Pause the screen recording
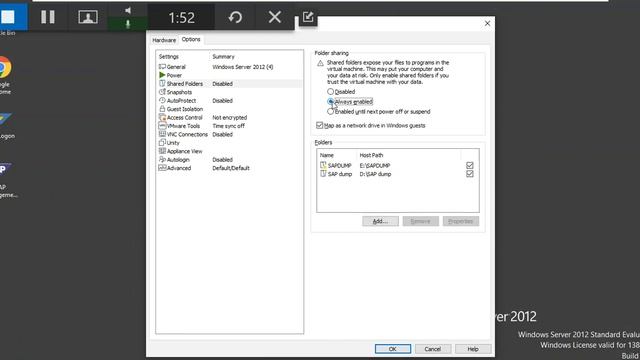 48,17
